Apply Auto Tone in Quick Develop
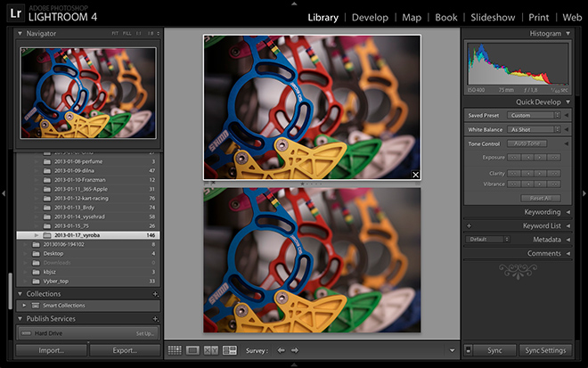The width and height of the screenshot is (588, 368). pyautogui.click(x=527, y=143)
